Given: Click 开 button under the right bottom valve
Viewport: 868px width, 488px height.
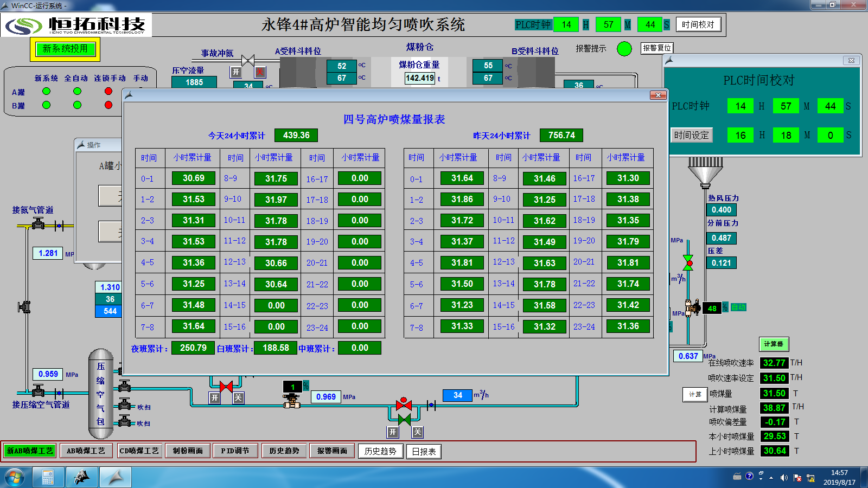Looking at the screenshot, I should point(393,432).
